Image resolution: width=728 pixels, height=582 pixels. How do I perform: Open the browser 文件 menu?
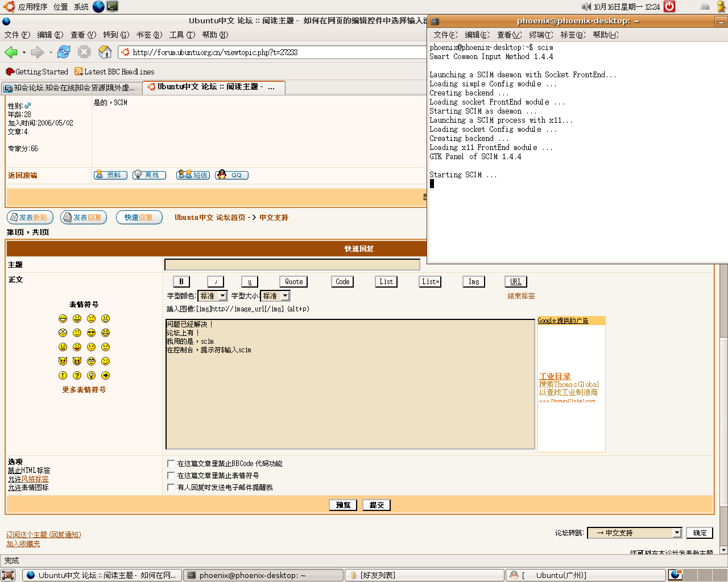(x=17, y=35)
